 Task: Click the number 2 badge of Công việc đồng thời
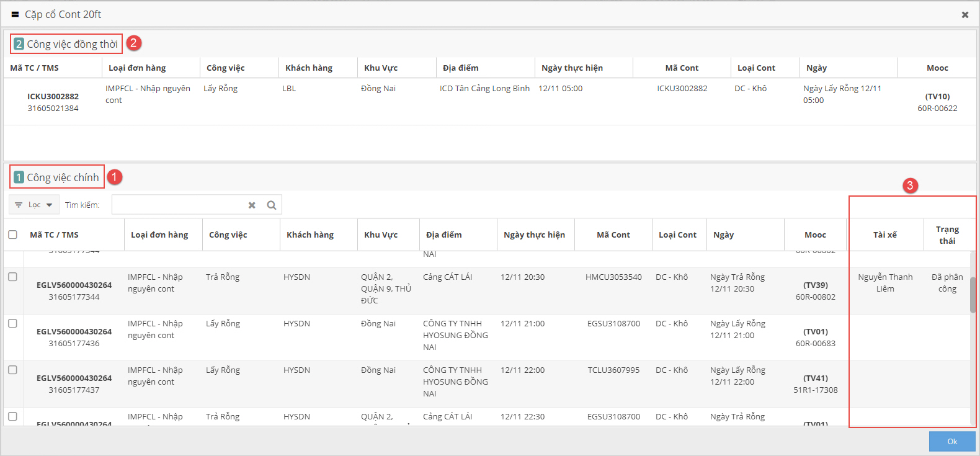tap(19, 44)
